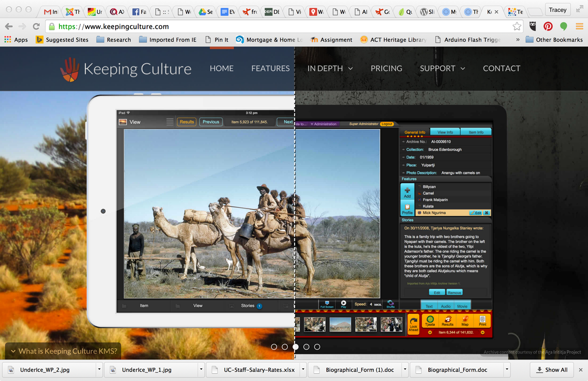Select the last carousel slide dot

tap(317, 347)
